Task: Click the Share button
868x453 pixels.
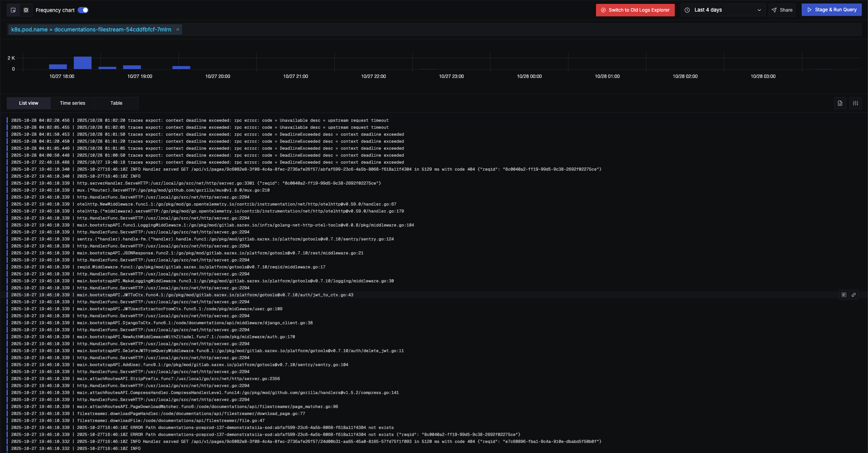Action: (782, 10)
